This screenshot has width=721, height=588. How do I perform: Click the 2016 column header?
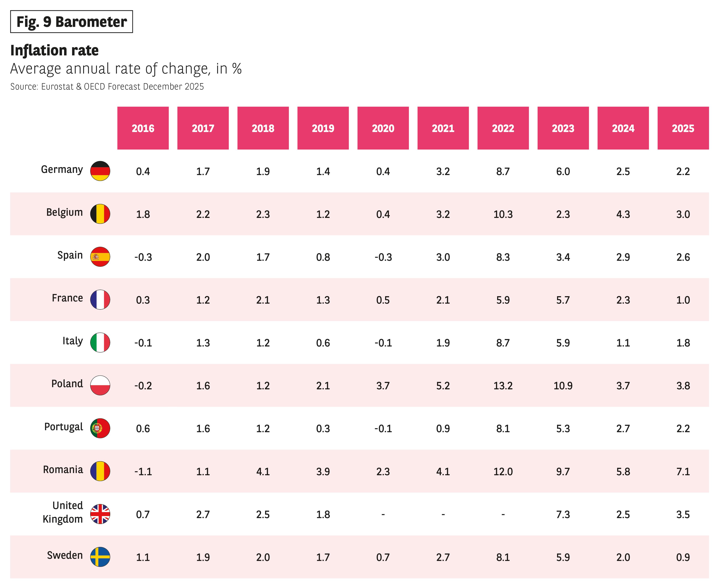(x=143, y=128)
